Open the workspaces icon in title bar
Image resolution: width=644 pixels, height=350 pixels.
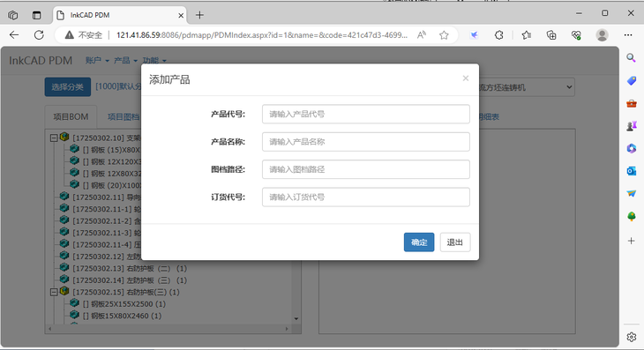tap(12, 15)
